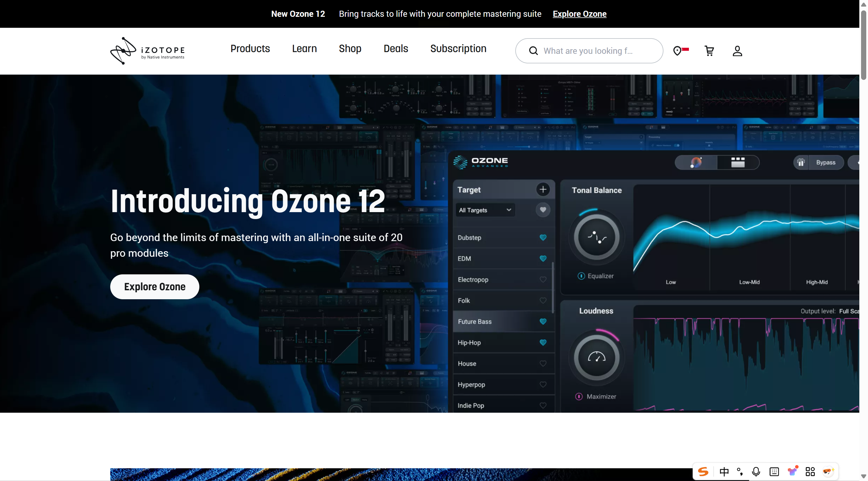868x481 pixels.
Task: Toggle favorite heart for Hyperpop target
Action: point(543,384)
